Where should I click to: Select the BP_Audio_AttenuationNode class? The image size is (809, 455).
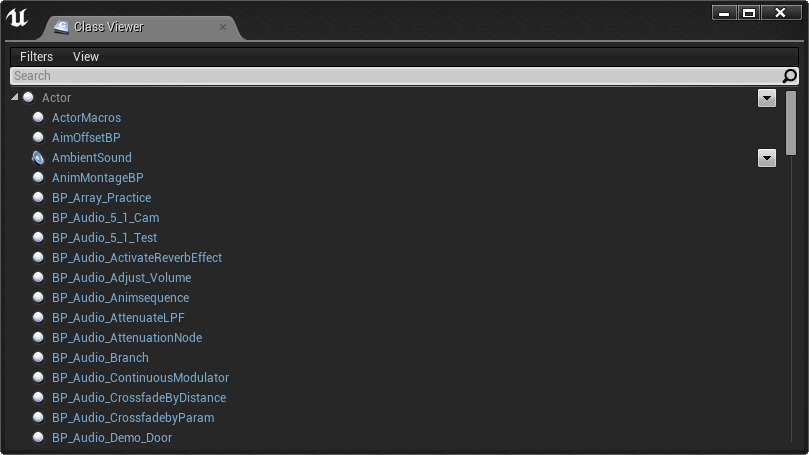pos(127,337)
